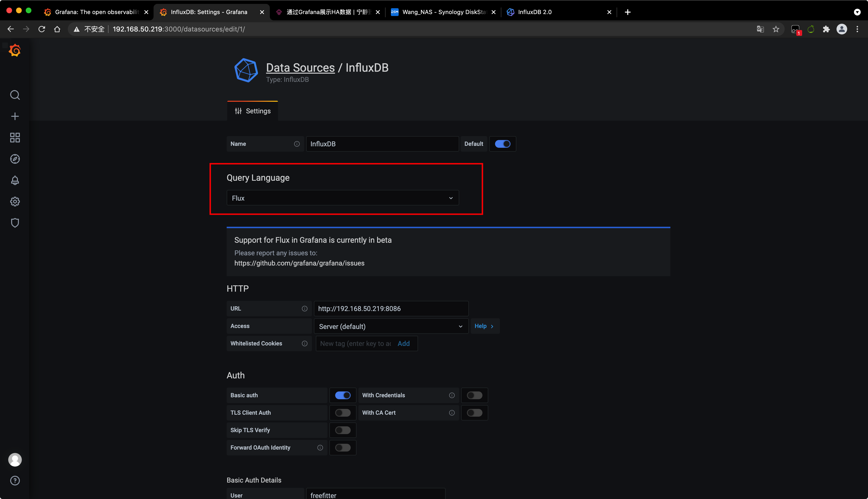This screenshot has height=499, width=868.
Task: Click the browser home icon
Action: click(x=57, y=29)
